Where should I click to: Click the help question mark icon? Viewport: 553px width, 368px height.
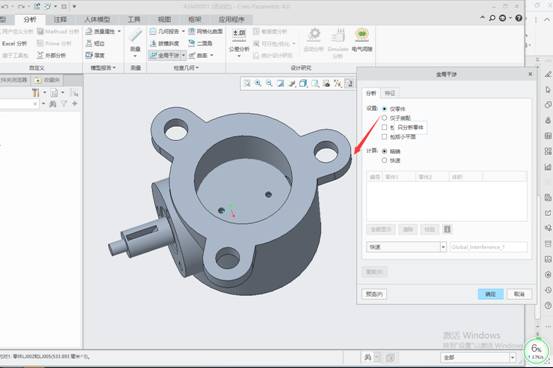pyautogui.click(x=518, y=18)
